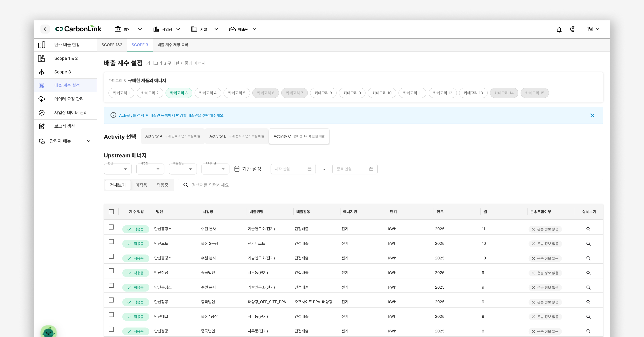644x337 pixels.
Task: Toggle the select-all checkbox in table header
Action: (111, 212)
